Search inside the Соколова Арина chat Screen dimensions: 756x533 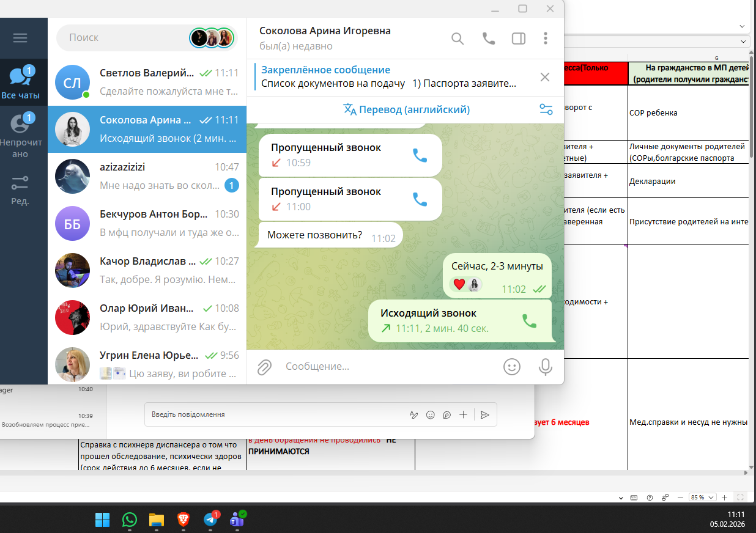458,39
